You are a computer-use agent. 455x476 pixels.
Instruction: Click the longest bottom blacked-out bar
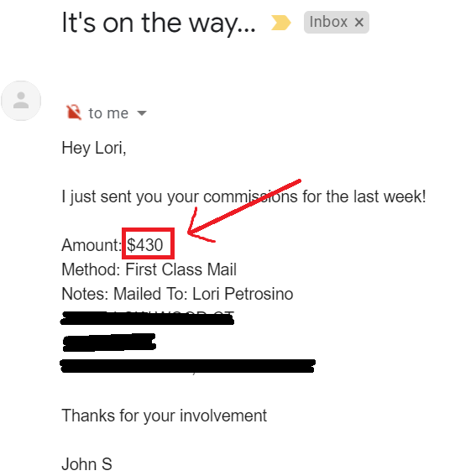coord(187,366)
